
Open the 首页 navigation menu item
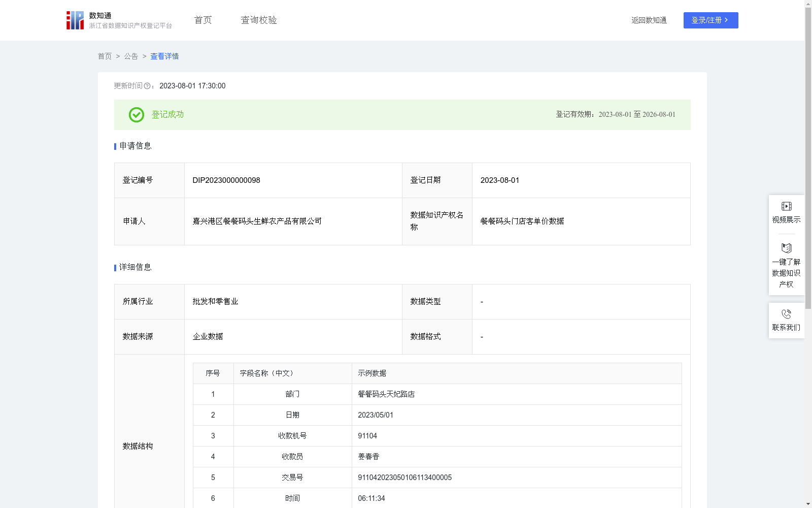coord(203,20)
